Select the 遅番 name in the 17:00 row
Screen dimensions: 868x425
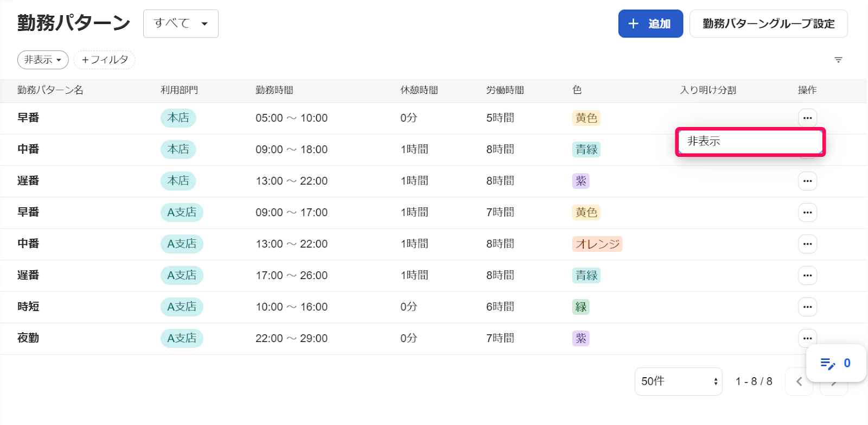[x=28, y=275]
